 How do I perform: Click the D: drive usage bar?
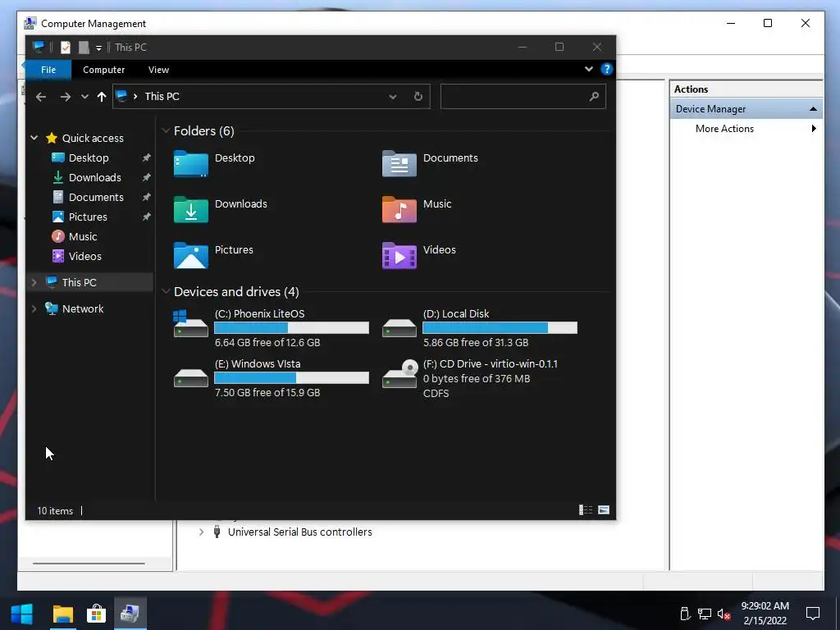coord(500,328)
